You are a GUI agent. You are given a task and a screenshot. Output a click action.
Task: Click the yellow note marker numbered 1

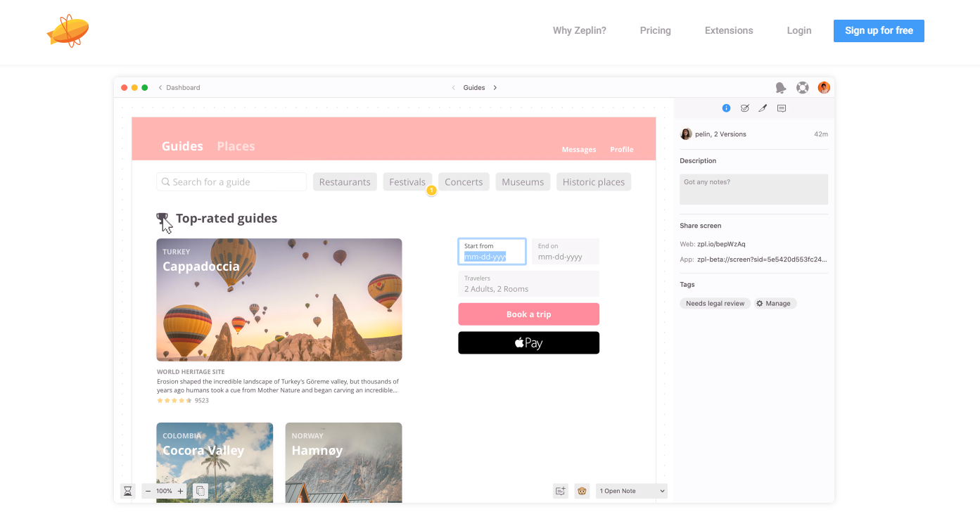coord(431,191)
